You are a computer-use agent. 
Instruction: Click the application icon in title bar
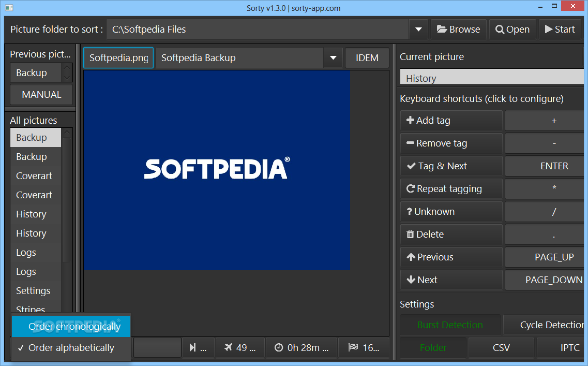pyautogui.click(x=9, y=8)
